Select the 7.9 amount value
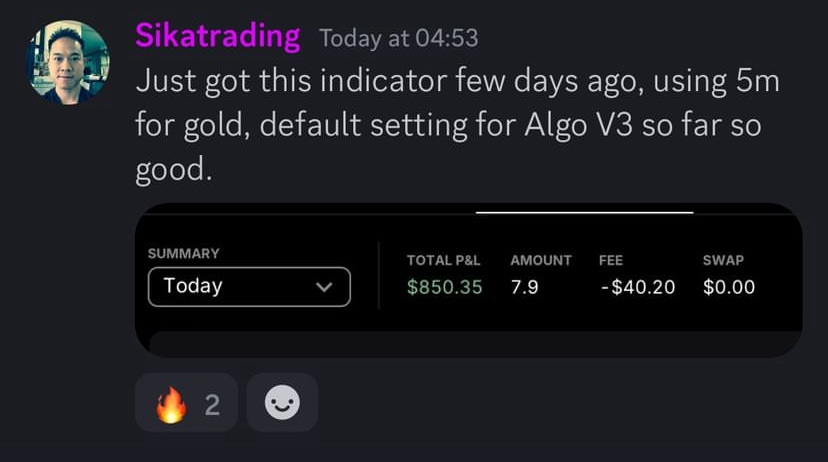The image size is (828, 462). tap(525, 287)
